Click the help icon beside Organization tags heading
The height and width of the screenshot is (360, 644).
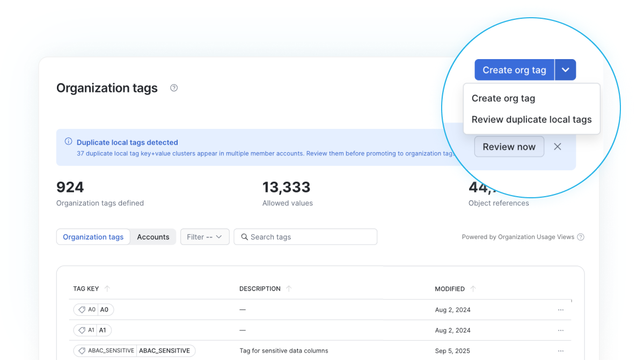(174, 88)
